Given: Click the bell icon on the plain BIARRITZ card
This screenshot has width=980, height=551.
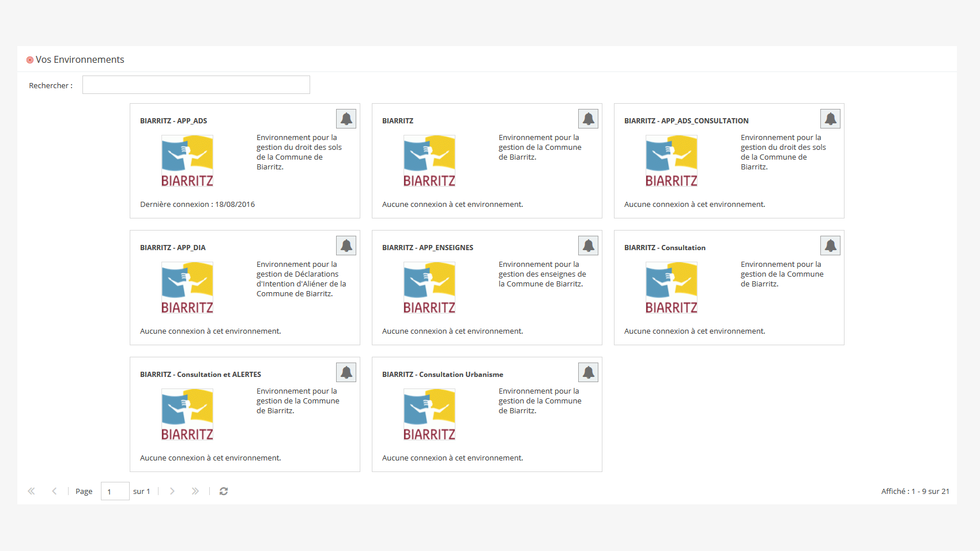Looking at the screenshot, I should [588, 119].
